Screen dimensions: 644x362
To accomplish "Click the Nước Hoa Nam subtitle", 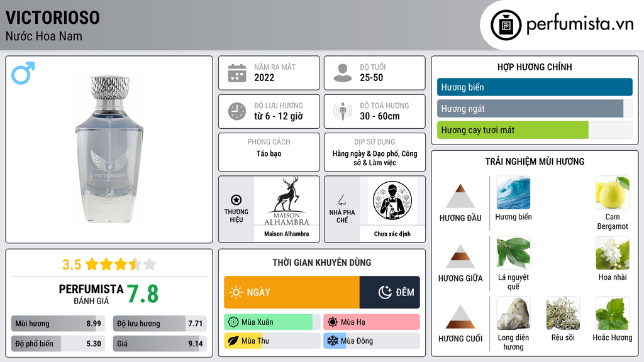I will pos(44,36).
